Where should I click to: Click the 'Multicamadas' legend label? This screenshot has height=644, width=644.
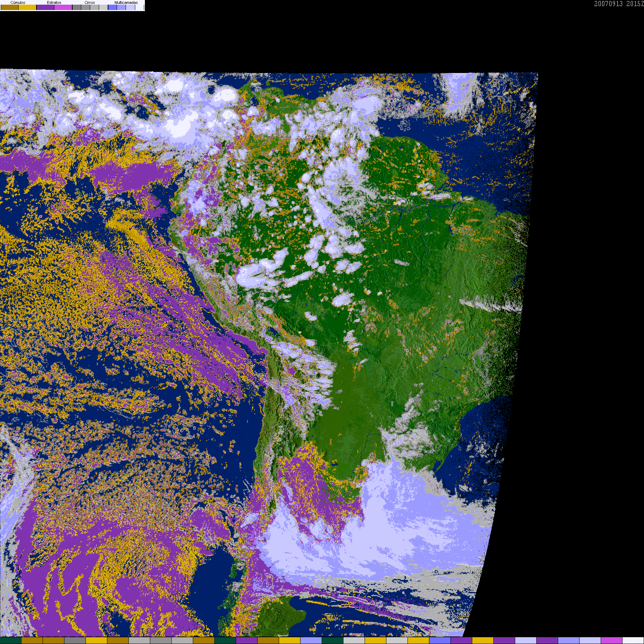point(126,3)
